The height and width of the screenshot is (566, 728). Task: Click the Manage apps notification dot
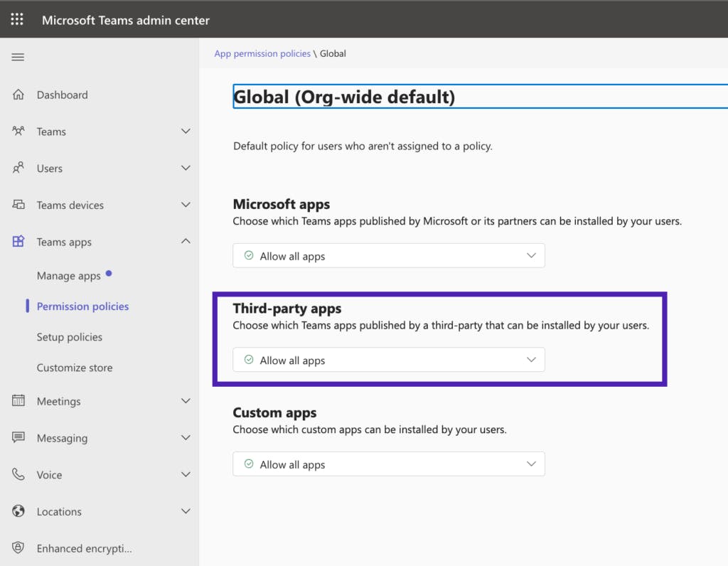(x=109, y=273)
